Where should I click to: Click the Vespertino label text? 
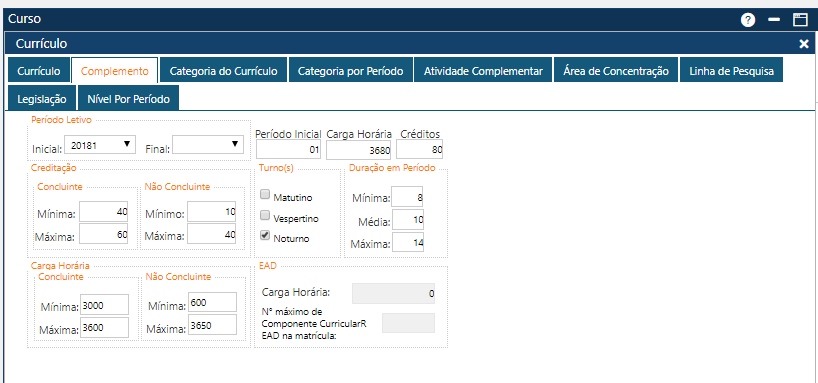point(296,219)
